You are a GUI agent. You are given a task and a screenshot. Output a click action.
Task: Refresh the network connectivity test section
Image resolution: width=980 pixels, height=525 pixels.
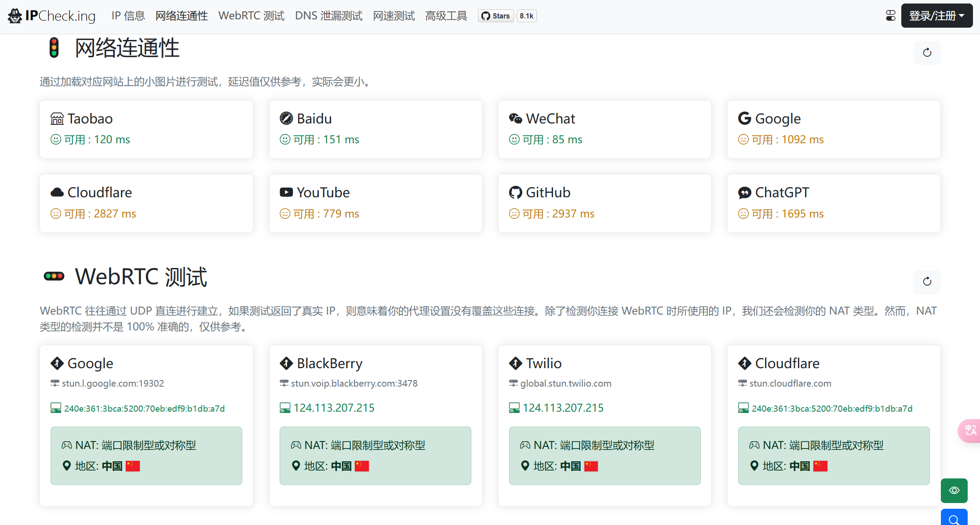[x=927, y=53]
